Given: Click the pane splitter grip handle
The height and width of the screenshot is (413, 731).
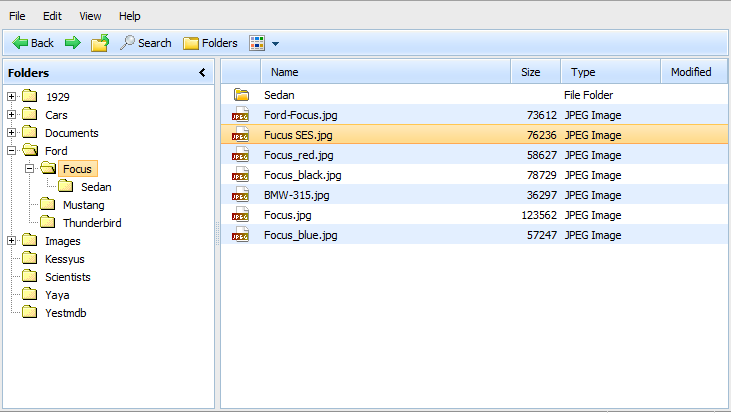Looking at the screenshot, I should click(x=217, y=233).
